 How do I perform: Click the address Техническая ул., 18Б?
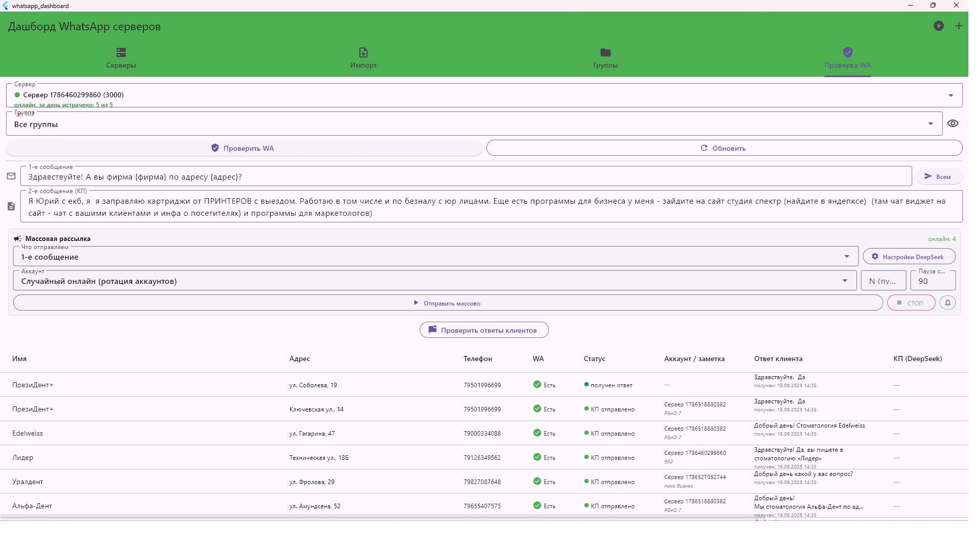(319, 457)
